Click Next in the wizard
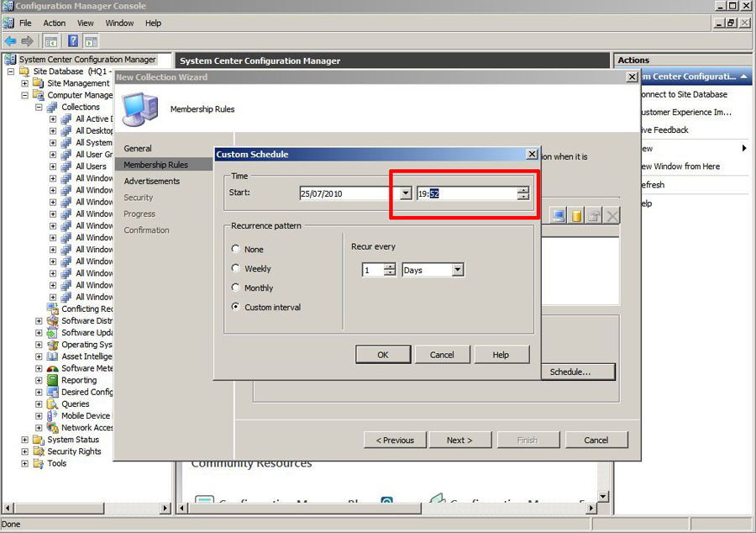 (x=459, y=440)
